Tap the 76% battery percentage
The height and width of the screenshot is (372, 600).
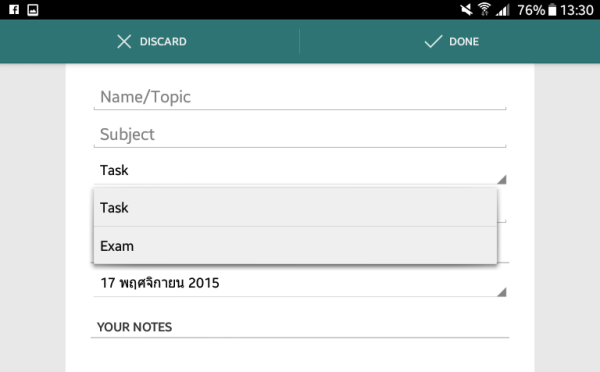tap(531, 10)
